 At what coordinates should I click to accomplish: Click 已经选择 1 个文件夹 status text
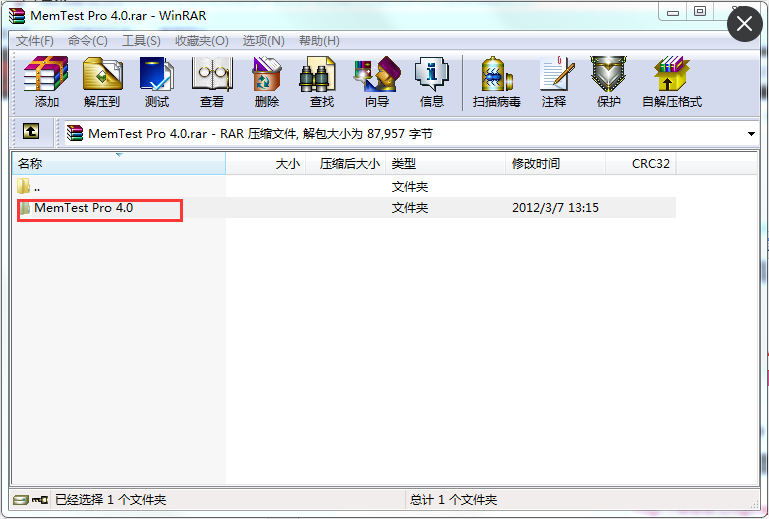(110, 500)
